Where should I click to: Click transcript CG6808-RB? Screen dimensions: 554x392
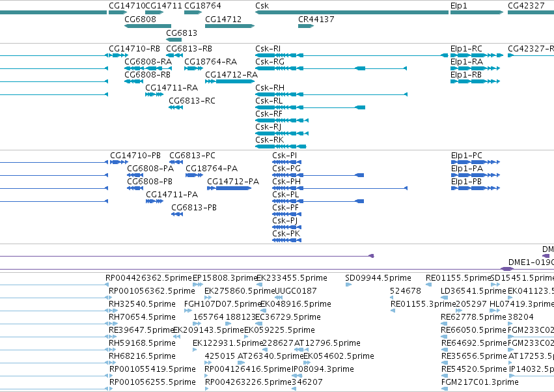[x=147, y=75]
